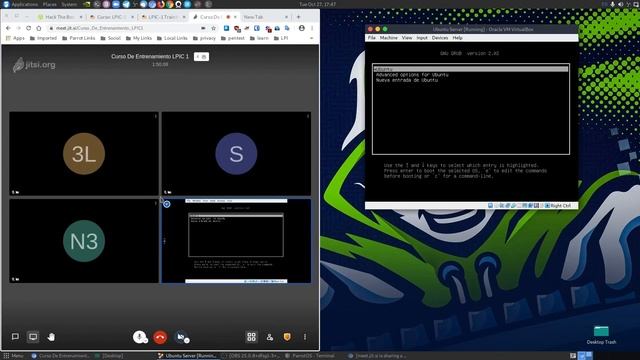Switch to Ubuntu Server taskbar entry

pos(187,356)
